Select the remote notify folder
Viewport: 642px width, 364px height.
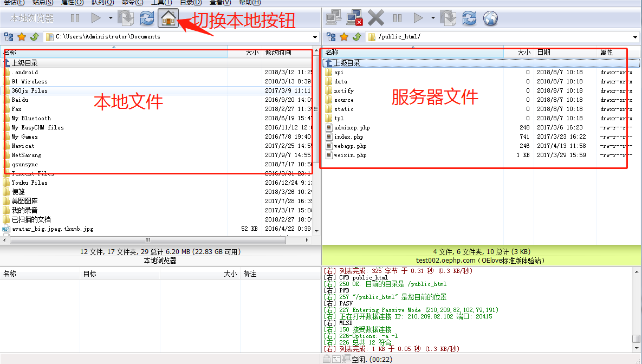[343, 90]
